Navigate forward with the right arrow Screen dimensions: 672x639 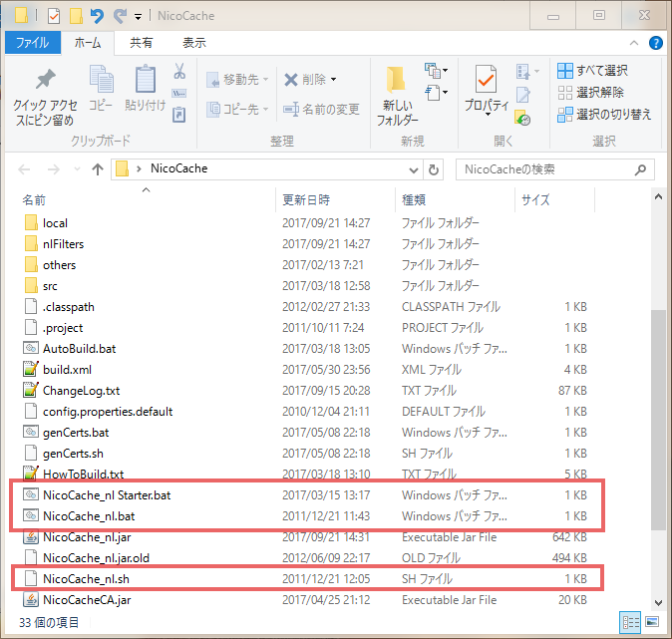pyautogui.click(x=54, y=169)
